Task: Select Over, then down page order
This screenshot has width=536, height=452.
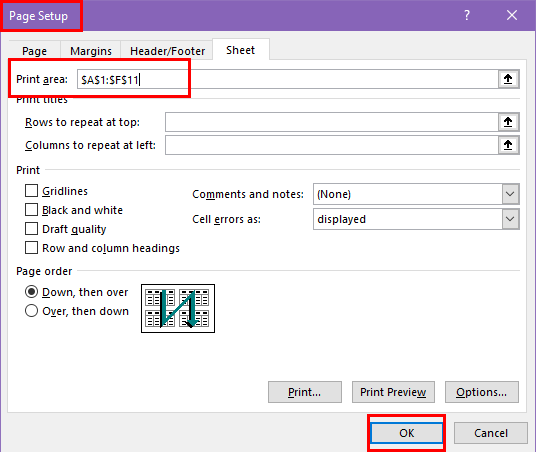Action: click(x=31, y=311)
